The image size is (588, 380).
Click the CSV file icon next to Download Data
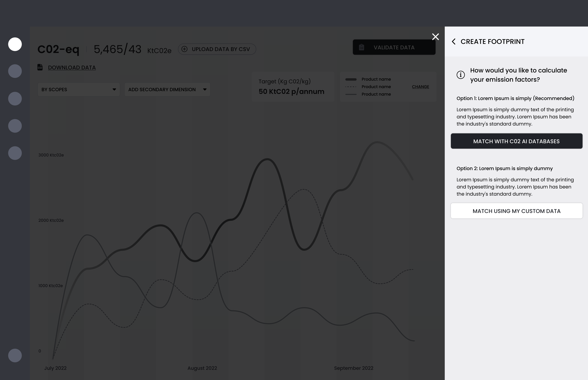[40, 67]
